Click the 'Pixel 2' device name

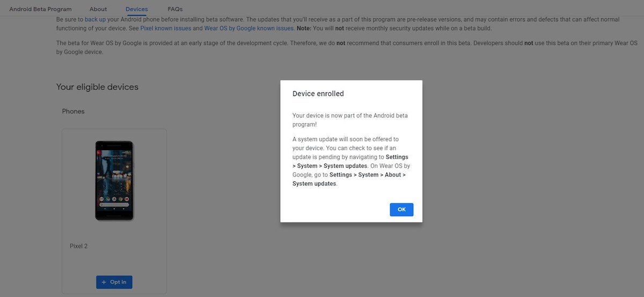(78, 246)
